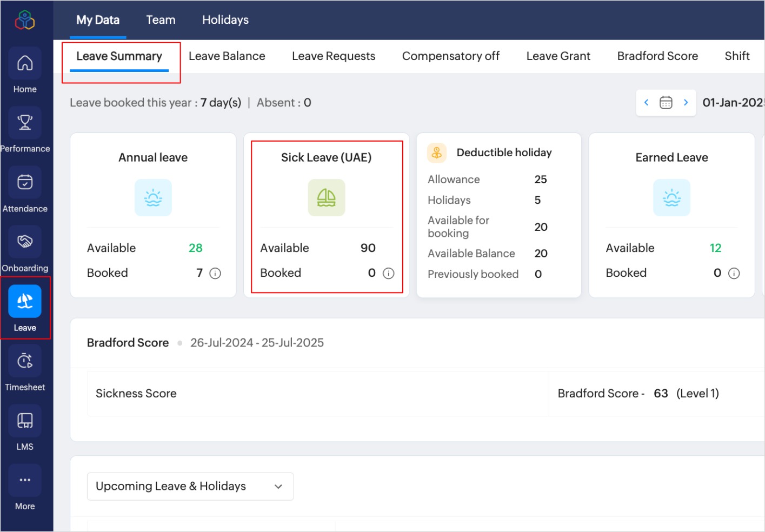Click info icon beside Annual leave Booked
This screenshot has height=532, width=765.
click(215, 274)
